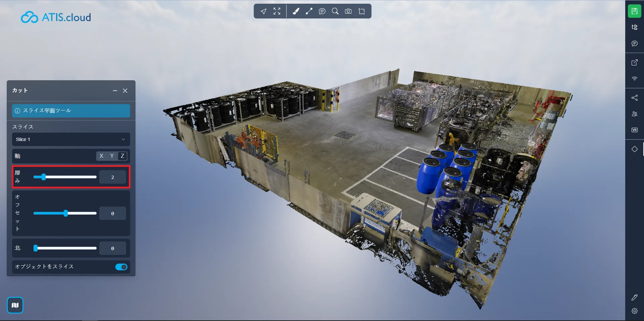Take a screenshot with camera icon
The height and width of the screenshot is (321, 644).
pyautogui.click(x=348, y=11)
